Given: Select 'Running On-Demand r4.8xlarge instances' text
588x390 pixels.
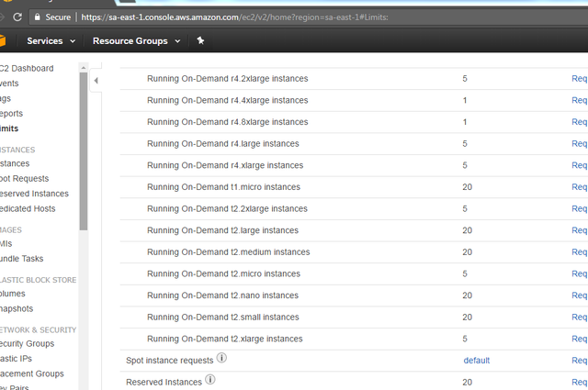Looking at the screenshot, I should point(227,122).
